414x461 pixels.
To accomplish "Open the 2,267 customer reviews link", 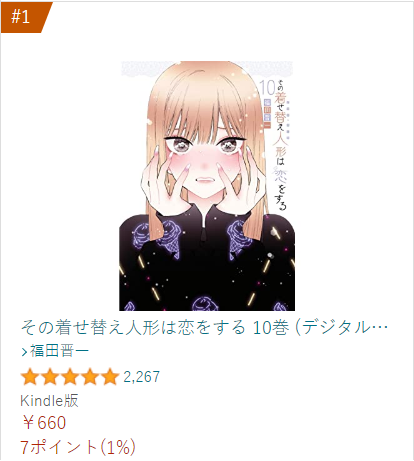I will pos(142,377).
